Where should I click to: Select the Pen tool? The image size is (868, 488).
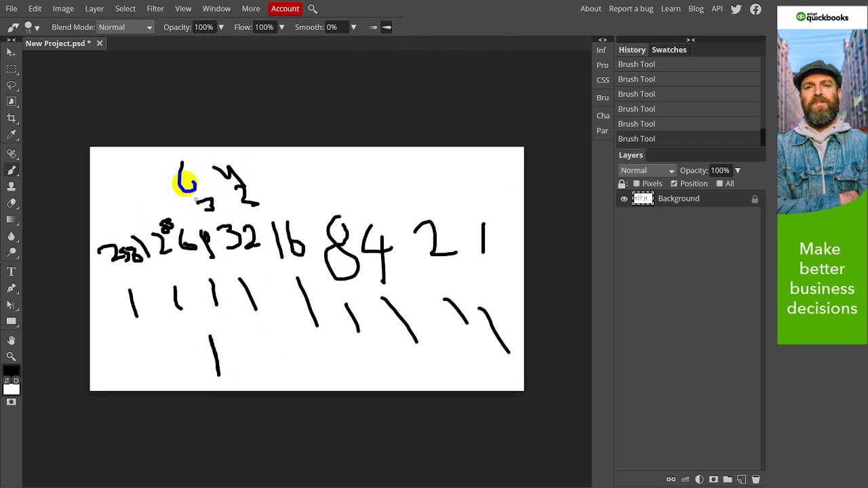click(12, 288)
